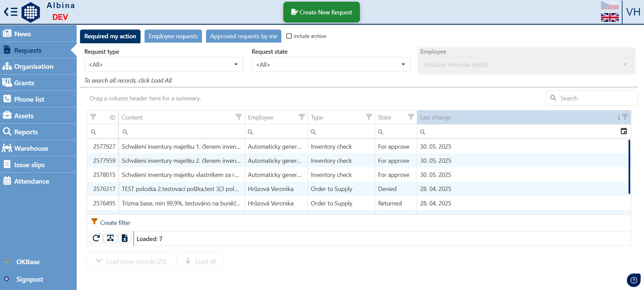Open Reports in sidebar
Viewport: 644px width, 290px height.
coord(38,132)
